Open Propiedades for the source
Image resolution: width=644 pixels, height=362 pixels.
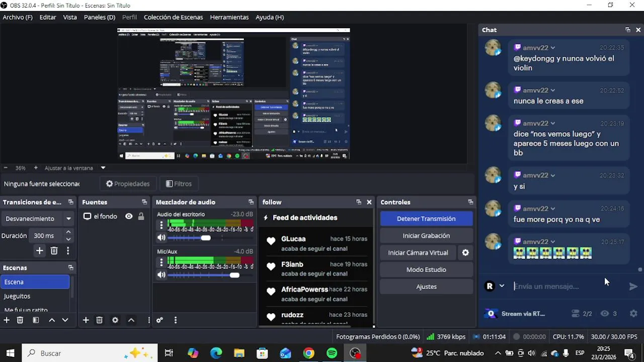(x=128, y=184)
